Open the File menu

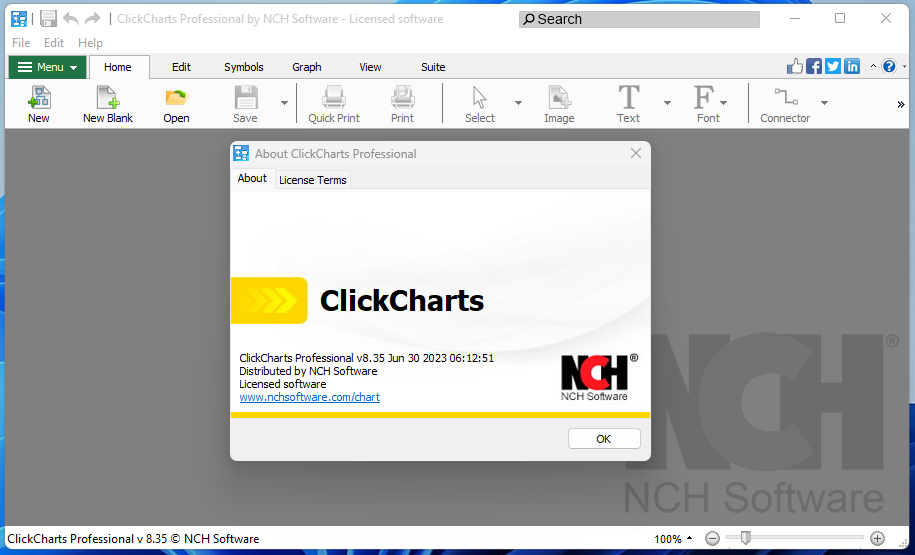tap(21, 43)
